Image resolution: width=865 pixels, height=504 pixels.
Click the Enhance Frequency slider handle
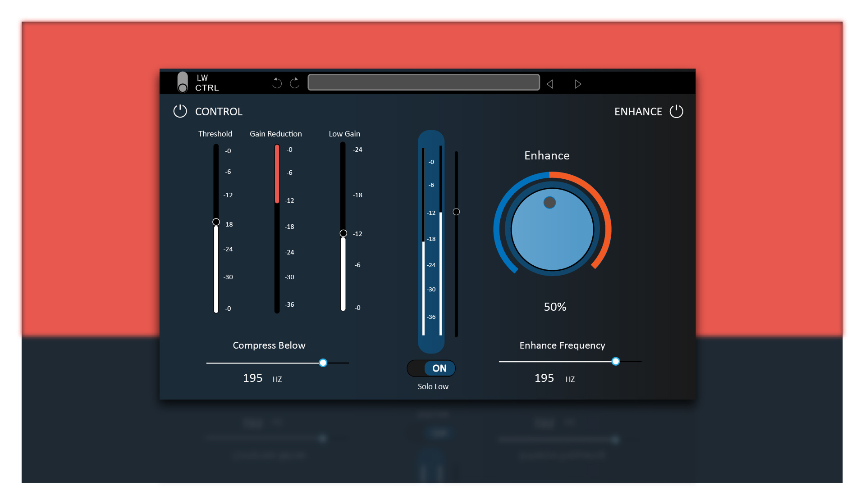point(616,361)
